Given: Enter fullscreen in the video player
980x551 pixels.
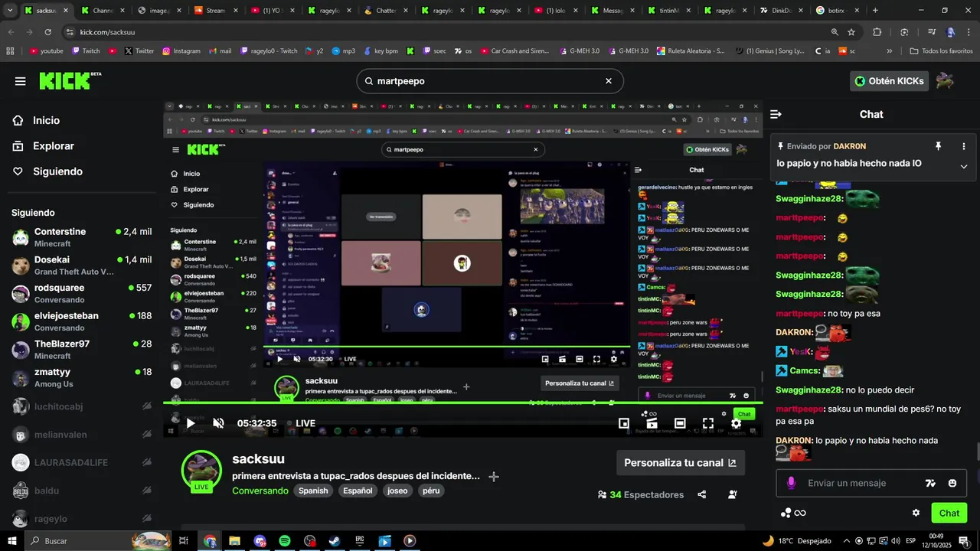Looking at the screenshot, I should coord(708,423).
